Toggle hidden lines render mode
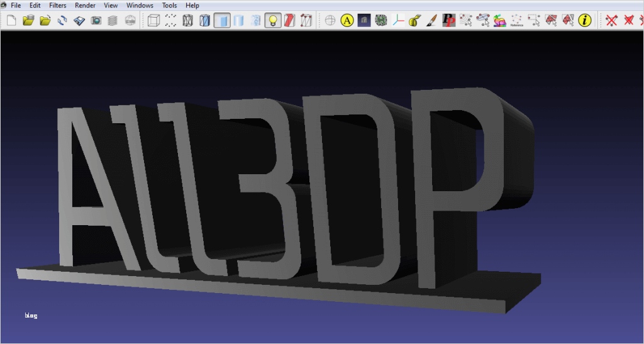The height and width of the screenshot is (344, 644). tap(204, 20)
